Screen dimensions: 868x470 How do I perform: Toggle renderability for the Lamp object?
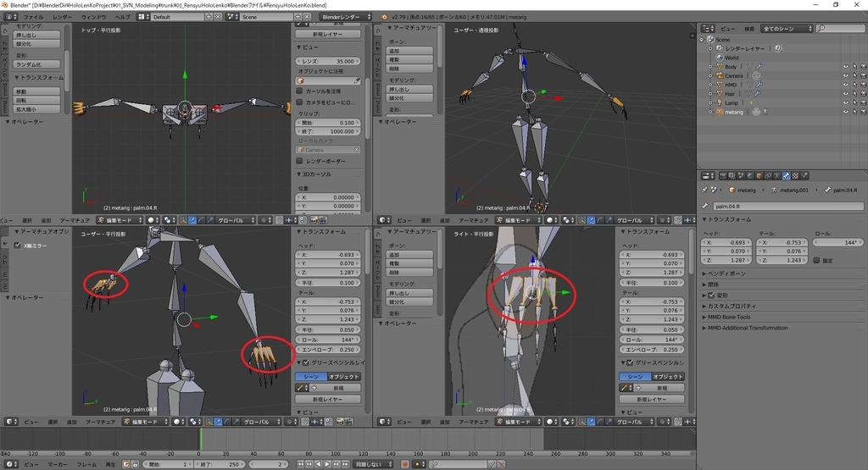[x=863, y=102]
